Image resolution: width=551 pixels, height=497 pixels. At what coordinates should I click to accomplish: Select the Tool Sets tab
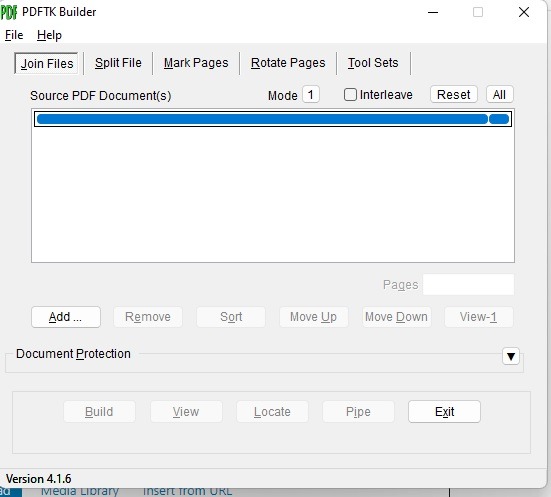point(373,63)
